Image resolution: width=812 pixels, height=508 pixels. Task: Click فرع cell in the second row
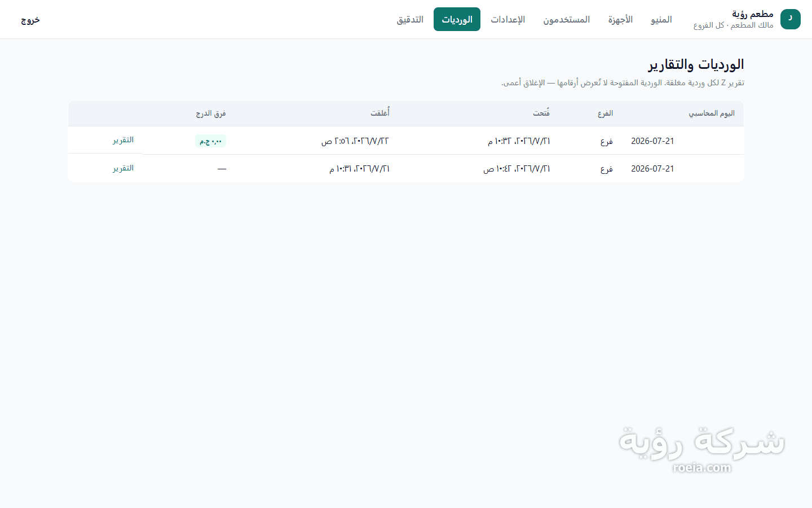(607, 169)
